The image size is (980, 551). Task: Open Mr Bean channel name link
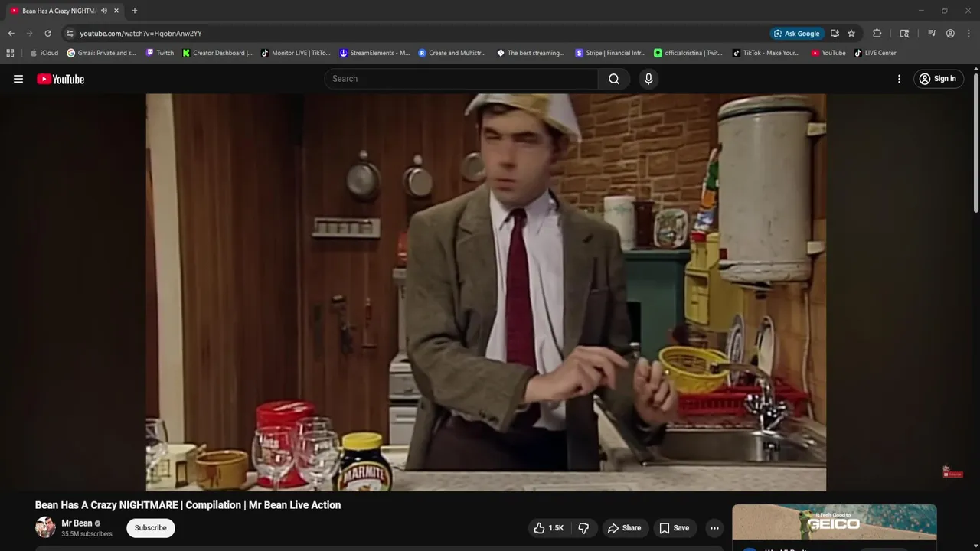pos(77,523)
